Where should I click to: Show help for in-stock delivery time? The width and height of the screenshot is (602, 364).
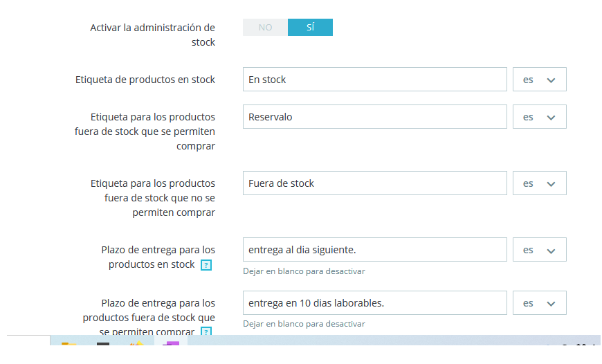(x=206, y=265)
